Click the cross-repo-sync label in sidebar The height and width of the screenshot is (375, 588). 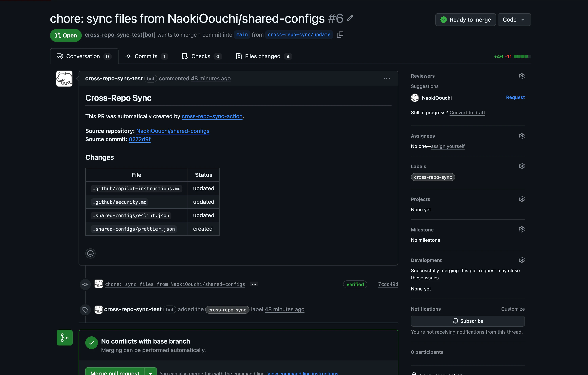pos(433,177)
